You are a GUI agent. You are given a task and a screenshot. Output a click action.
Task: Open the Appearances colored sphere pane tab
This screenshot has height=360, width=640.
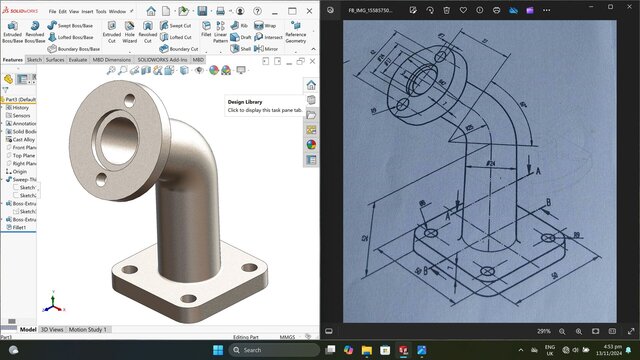click(x=311, y=145)
